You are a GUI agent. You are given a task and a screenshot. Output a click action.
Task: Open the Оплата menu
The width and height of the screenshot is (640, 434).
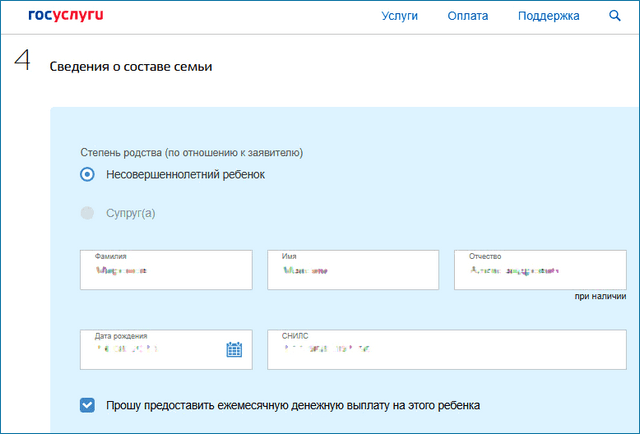click(468, 16)
